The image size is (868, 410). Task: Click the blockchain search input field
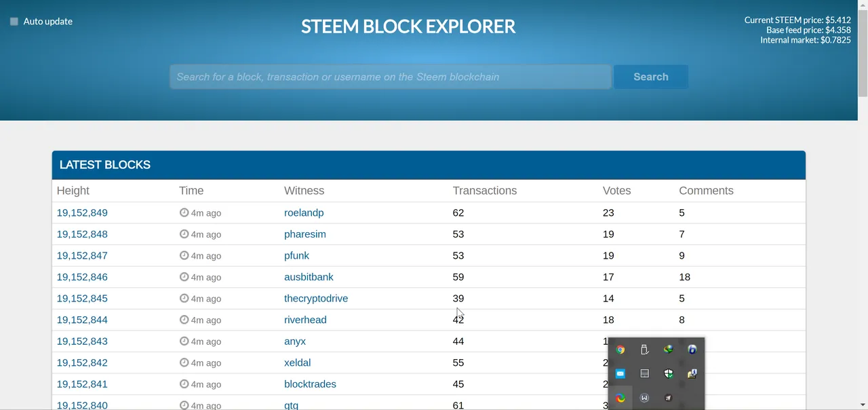click(x=390, y=77)
